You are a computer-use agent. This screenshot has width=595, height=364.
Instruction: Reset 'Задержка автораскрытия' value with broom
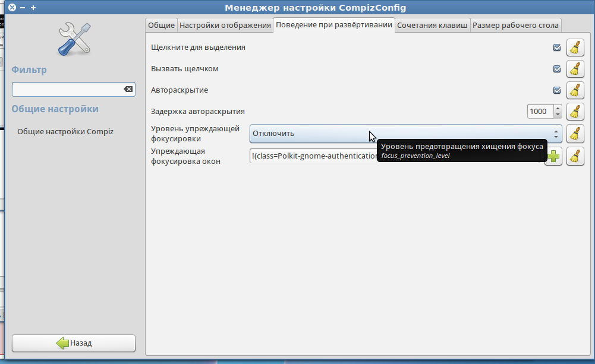coord(575,112)
